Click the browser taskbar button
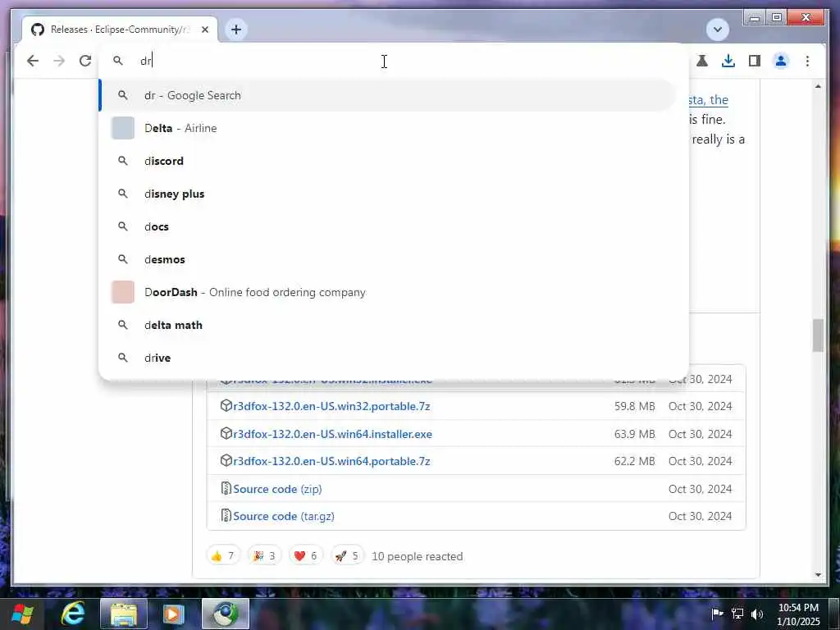The width and height of the screenshot is (840, 630). point(226,614)
